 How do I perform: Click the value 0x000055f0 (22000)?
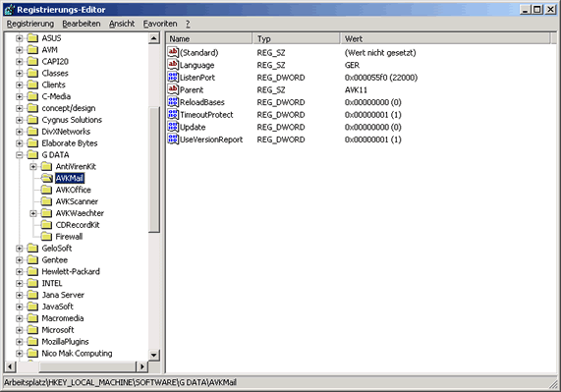381,78
